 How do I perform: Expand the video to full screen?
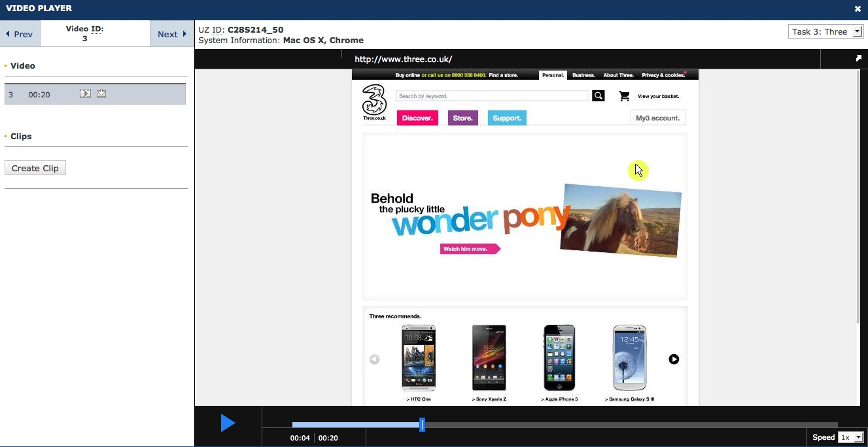coord(859,58)
